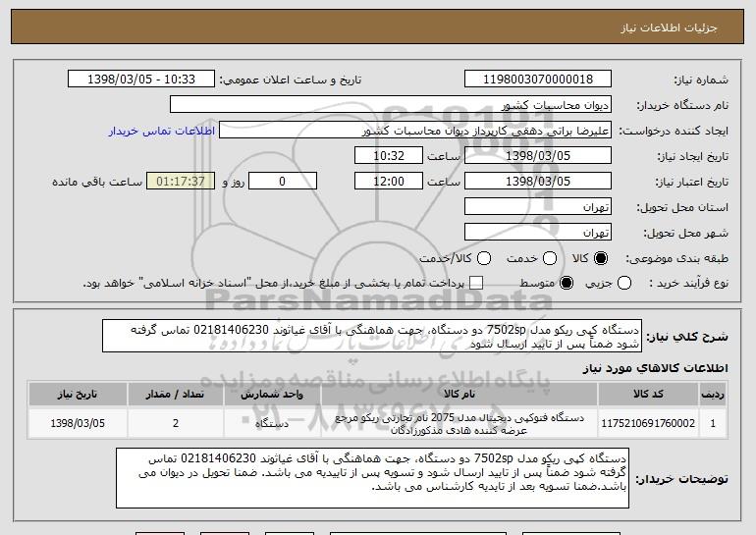Image resolution: width=756 pixels, height=535 pixels.
Task: Click the creation time field 10:32
Action: click(x=389, y=156)
